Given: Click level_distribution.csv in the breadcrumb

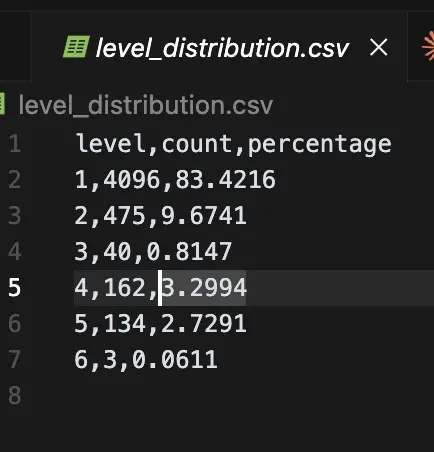Looking at the screenshot, I should click(146, 105).
